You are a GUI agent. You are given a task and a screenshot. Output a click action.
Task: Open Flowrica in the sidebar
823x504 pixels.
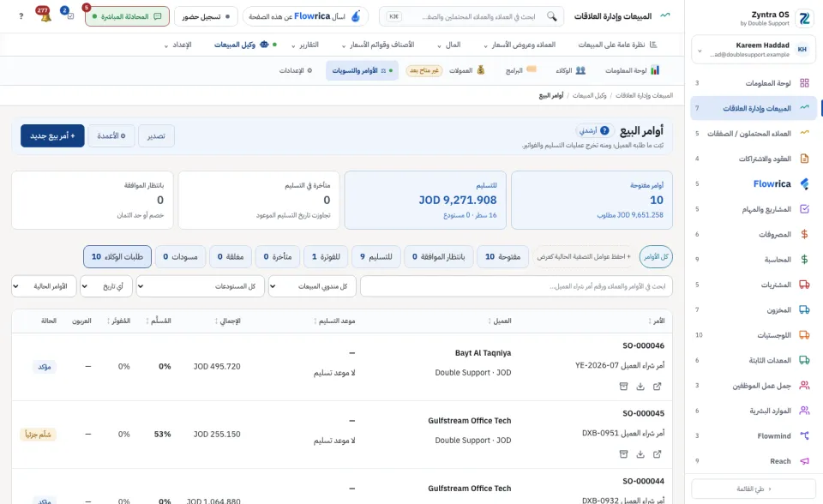point(754,183)
